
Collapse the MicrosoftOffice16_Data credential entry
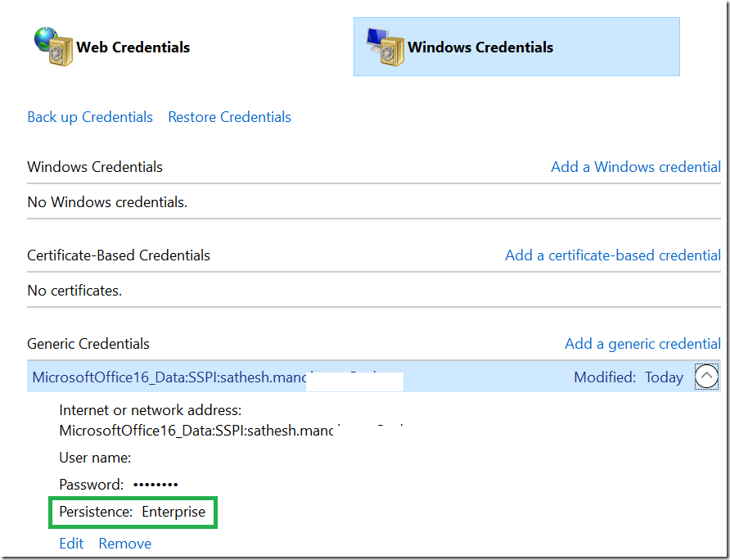tap(706, 377)
